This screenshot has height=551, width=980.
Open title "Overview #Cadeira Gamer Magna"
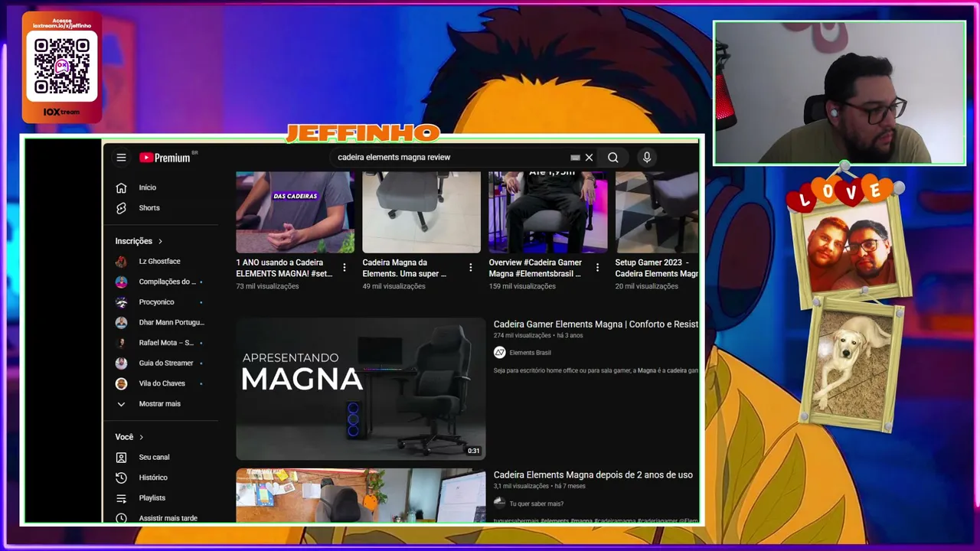[x=536, y=268]
